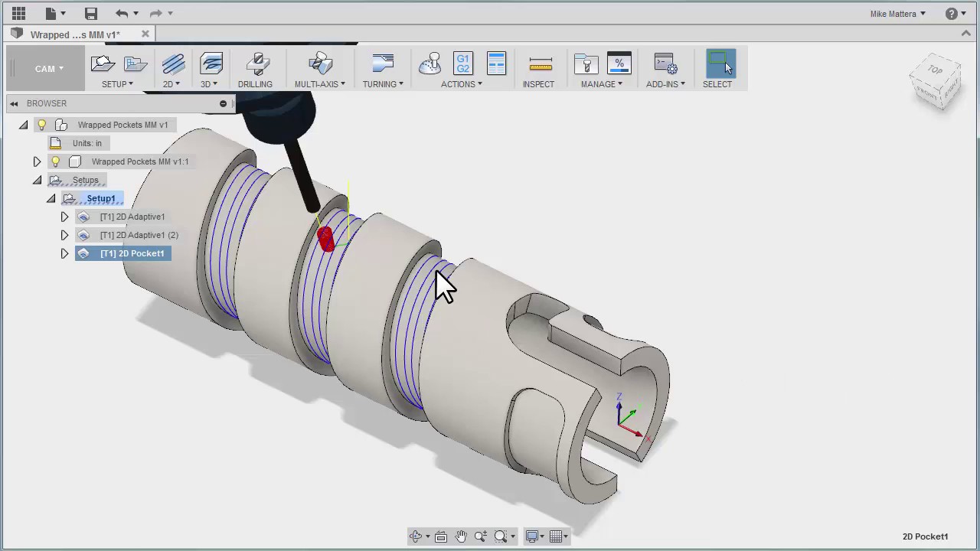Open the ACTIONS dropdown menu
Viewport: 980px width, 551px height.
(462, 84)
